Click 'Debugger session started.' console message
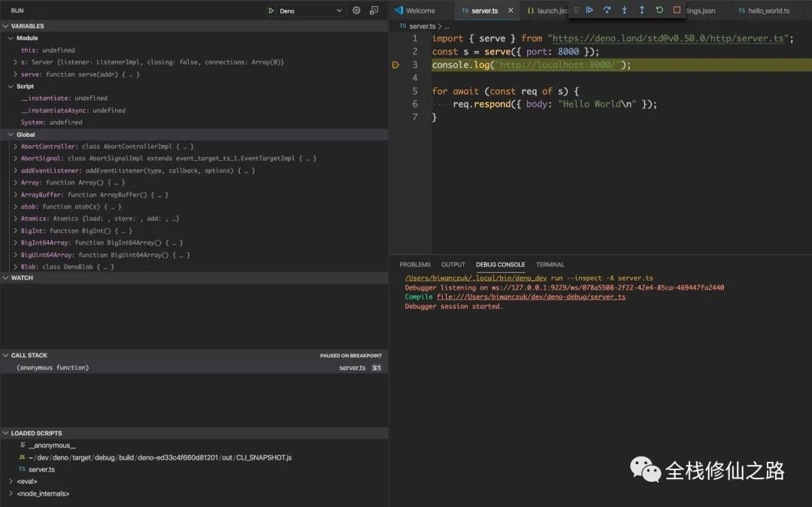This screenshot has height=507, width=812. pyautogui.click(x=453, y=307)
